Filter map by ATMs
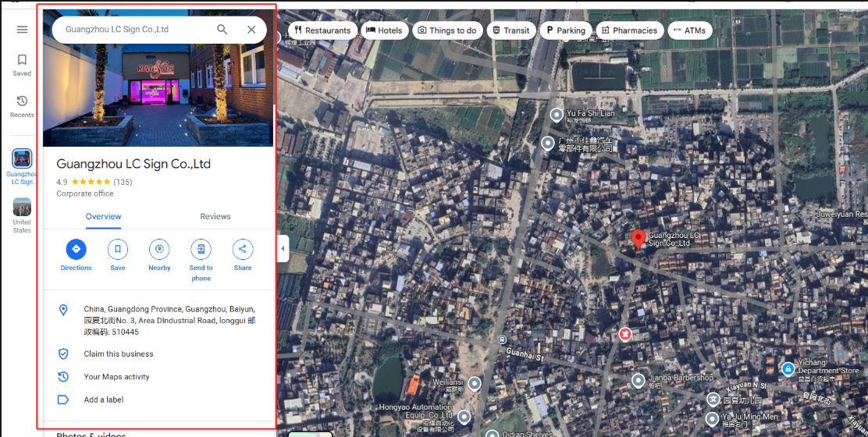The image size is (868, 437). coord(690,30)
